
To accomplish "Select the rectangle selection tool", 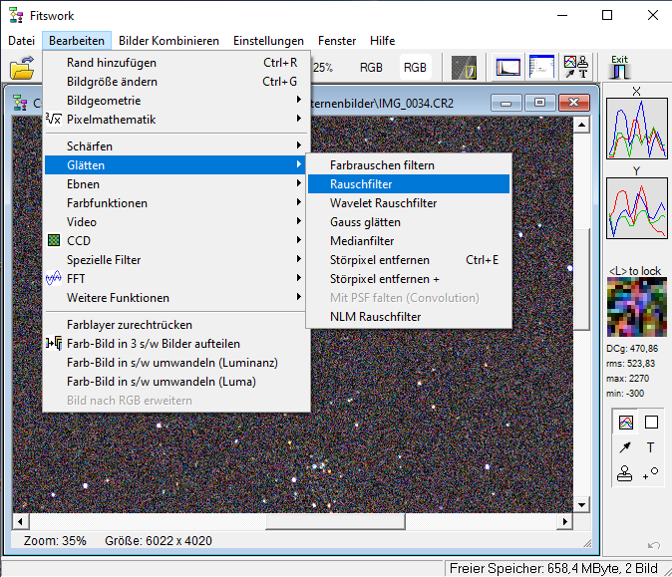I will pyautogui.click(x=651, y=422).
